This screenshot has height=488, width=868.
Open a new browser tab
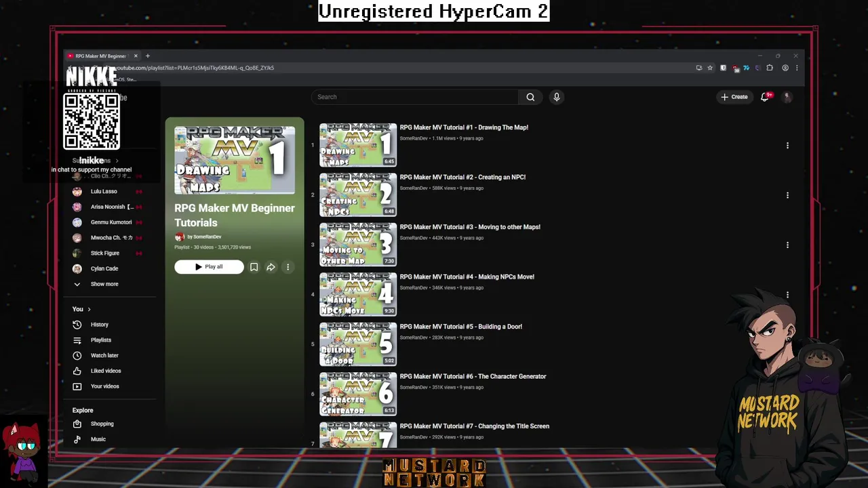(147, 56)
